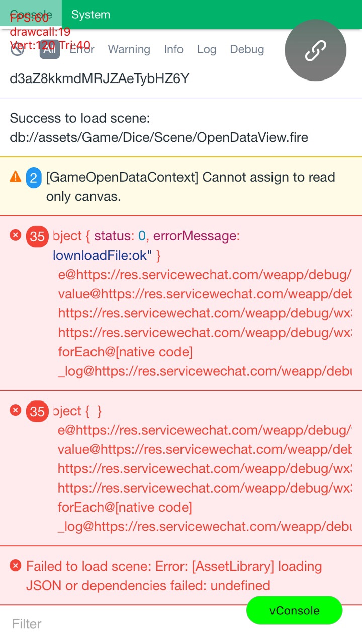Click the orange warning triangle icon
362x644 pixels.
click(16, 177)
